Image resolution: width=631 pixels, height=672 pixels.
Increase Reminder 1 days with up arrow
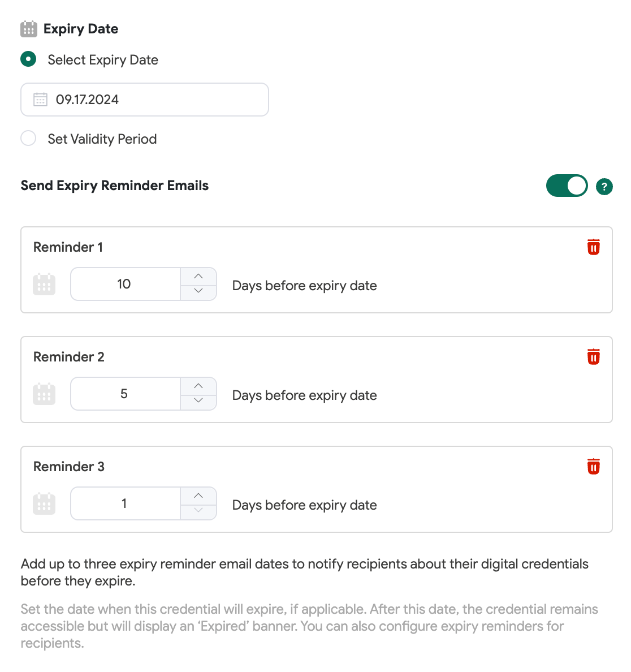click(198, 276)
